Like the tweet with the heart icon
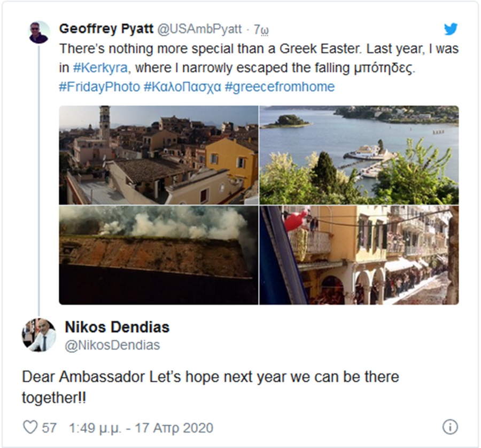The height and width of the screenshot is (448, 481). [x=30, y=427]
